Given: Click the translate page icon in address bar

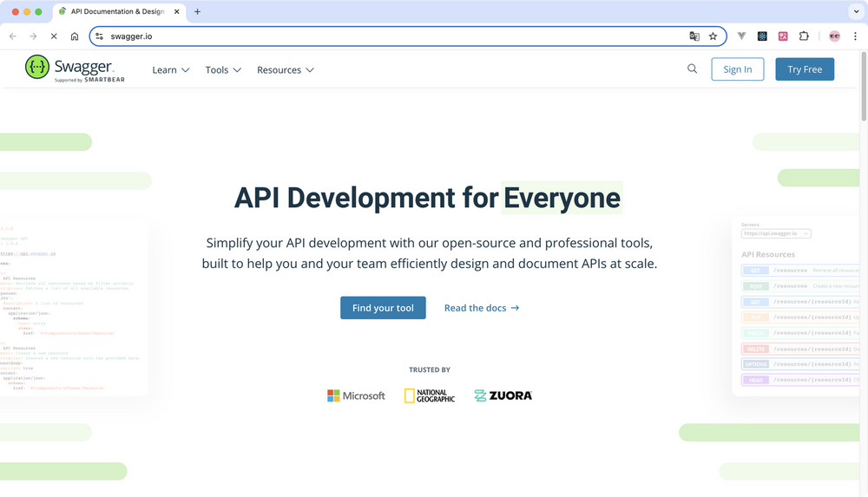Looking at the screenshot, I should [694, 36].
